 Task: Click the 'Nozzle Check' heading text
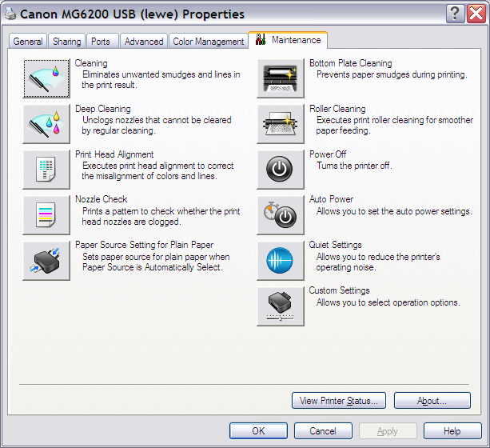pos(102,199)
